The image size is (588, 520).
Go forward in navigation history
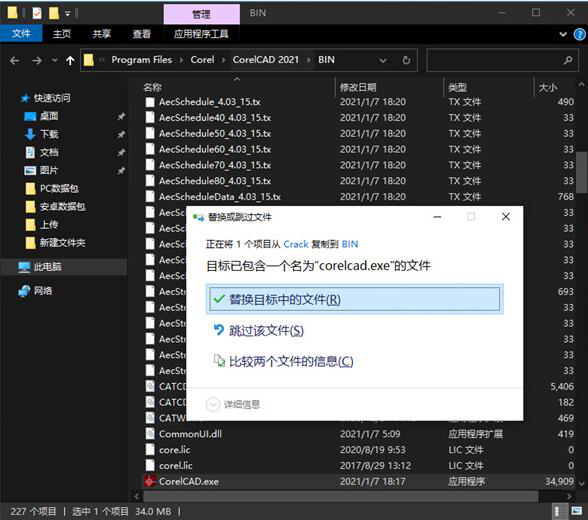tap(37, 60)
